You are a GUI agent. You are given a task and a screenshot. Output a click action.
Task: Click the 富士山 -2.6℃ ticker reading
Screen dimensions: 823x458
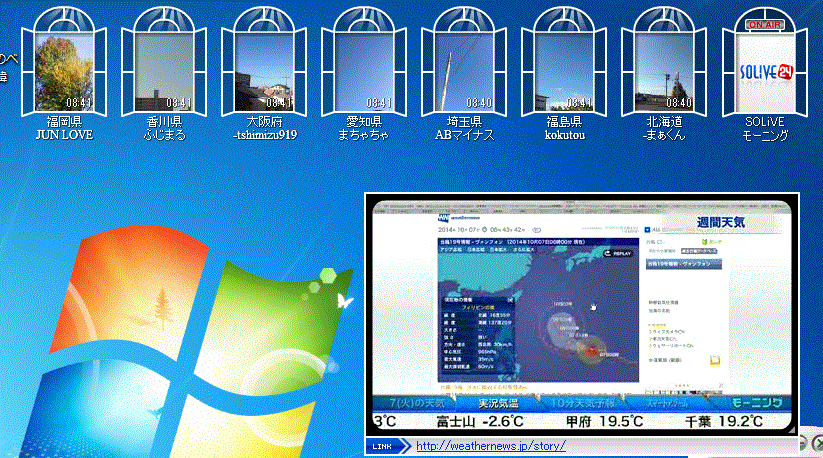(480, 421)
